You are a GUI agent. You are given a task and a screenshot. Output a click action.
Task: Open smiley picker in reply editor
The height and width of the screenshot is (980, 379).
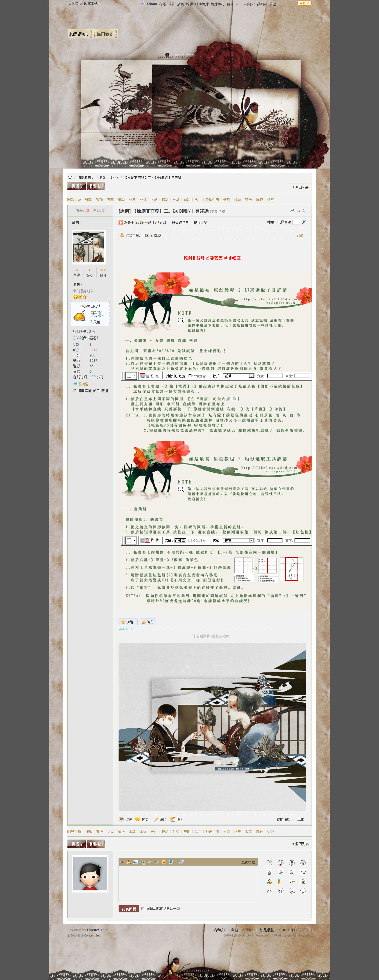164,862
